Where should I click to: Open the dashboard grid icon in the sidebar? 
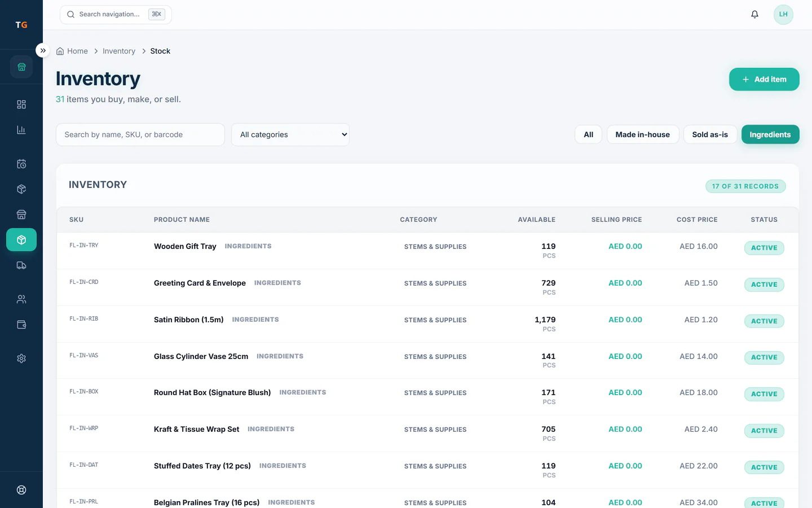point(21,104)
